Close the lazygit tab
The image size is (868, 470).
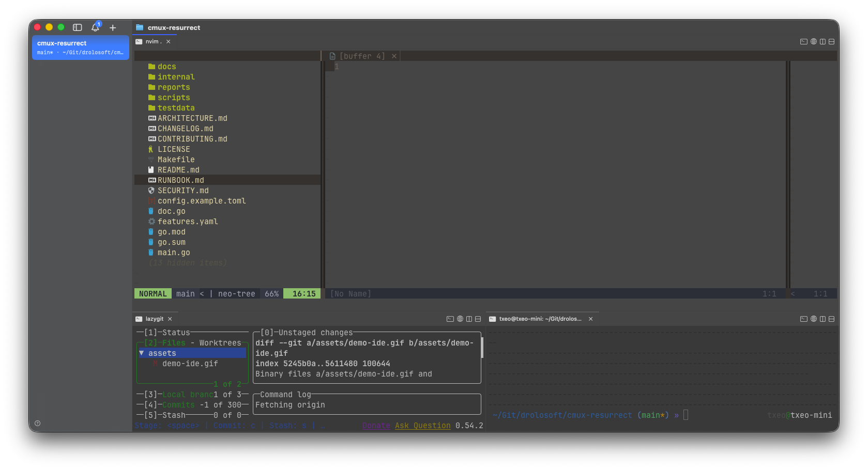(x=170, y=319)
